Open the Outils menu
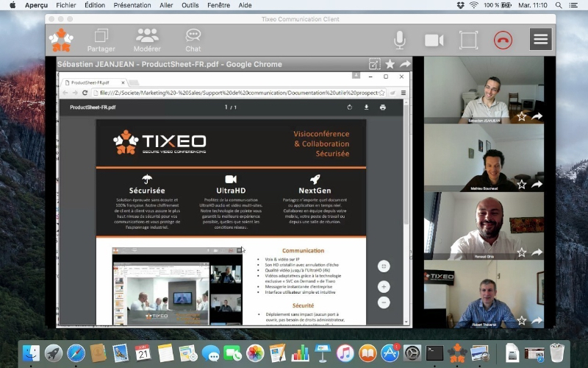The width and height of the screenshot is (588, 368). (190, 5)
